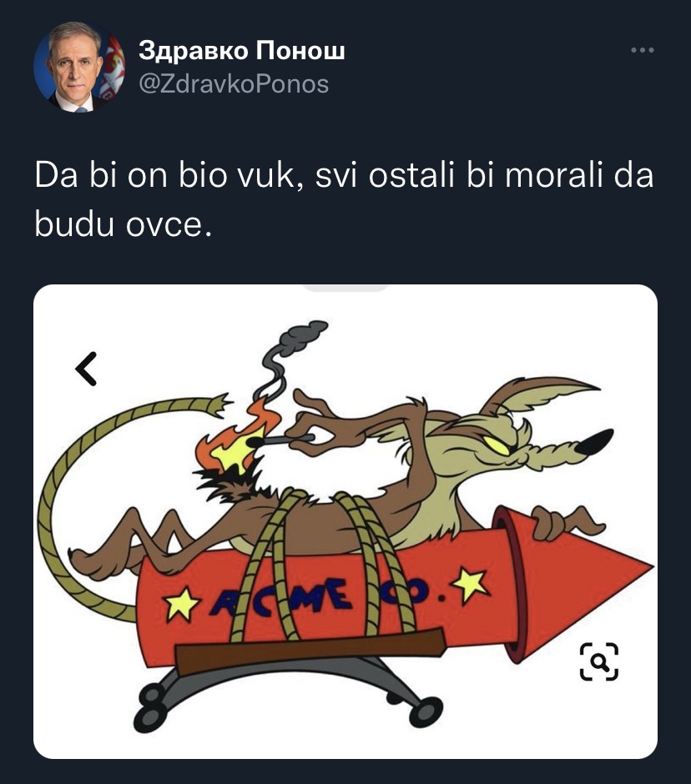The height and width of the screenshot is (784, 691).
Task: Open profile via Здравко Понош display name
Action: point(242,51)
